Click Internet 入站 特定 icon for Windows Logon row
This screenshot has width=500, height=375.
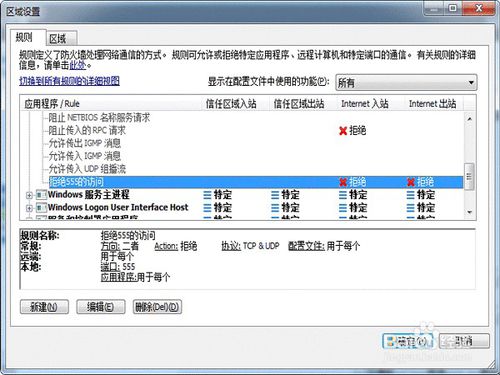(343, 208)
